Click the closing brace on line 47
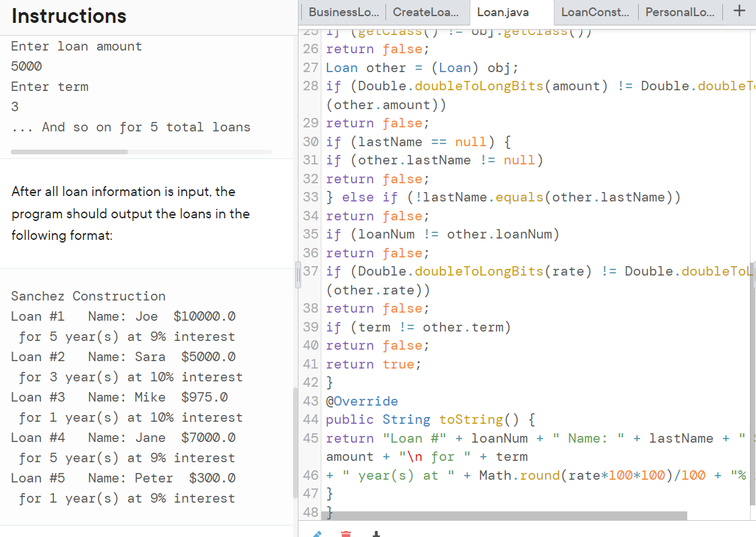 (329, 494)
